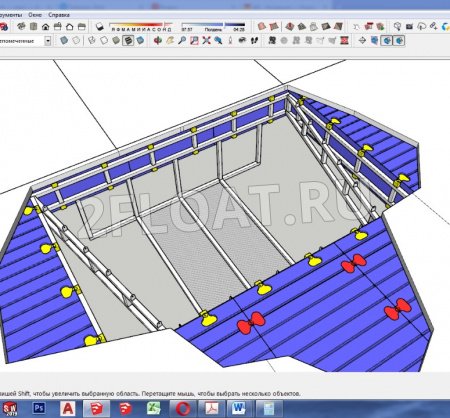Image resolution: width=450 pixels, height=418 pixels.
Task: Select the Sandbox Add Detail tool
Action: point(326,26)
